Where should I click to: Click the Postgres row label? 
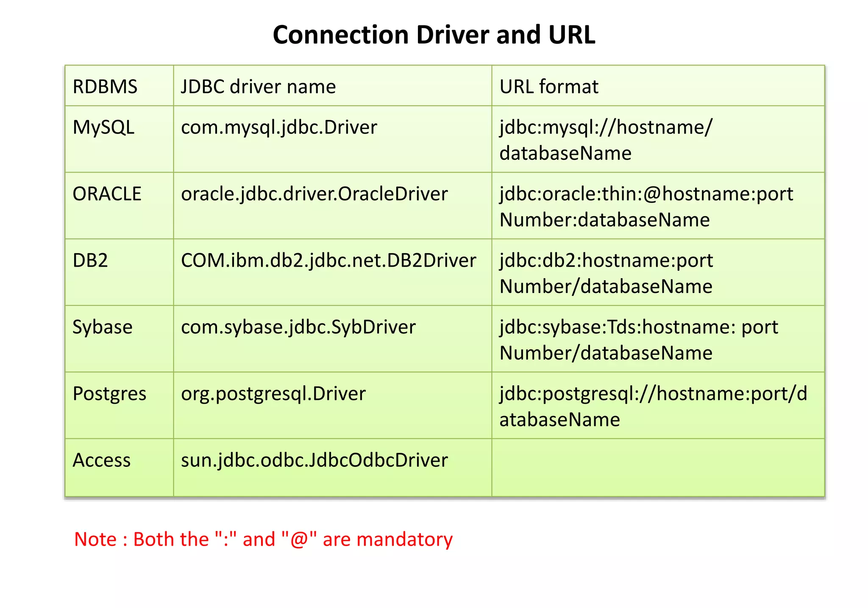tap(109, 393)
